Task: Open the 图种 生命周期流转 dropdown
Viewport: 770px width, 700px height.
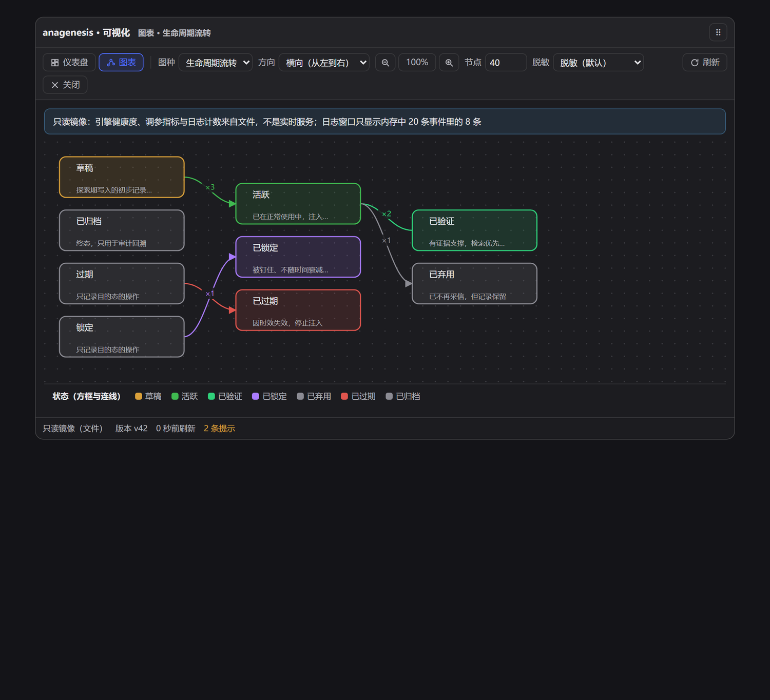Action: (216, 63)
